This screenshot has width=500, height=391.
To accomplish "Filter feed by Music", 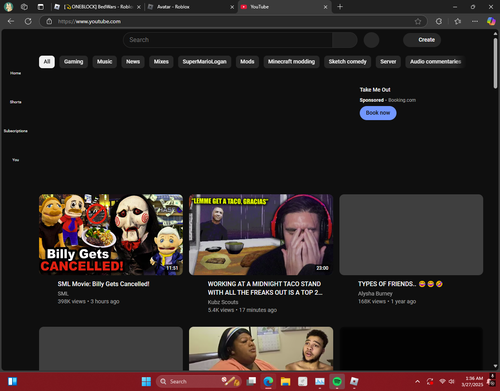I will tap(105, 62).
